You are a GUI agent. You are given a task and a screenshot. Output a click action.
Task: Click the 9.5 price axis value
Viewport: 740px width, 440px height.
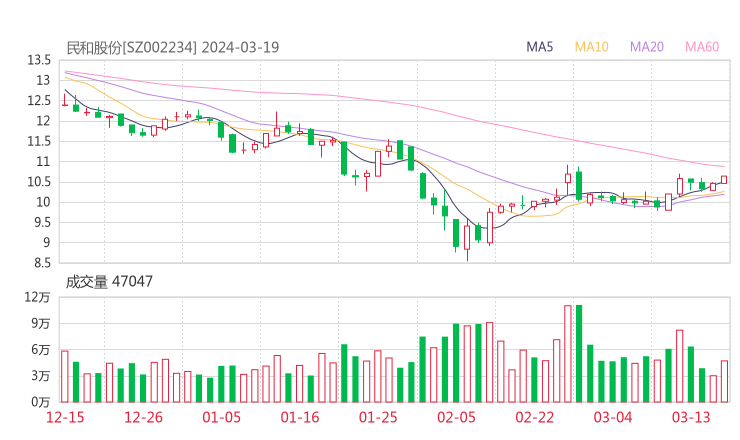42,222
